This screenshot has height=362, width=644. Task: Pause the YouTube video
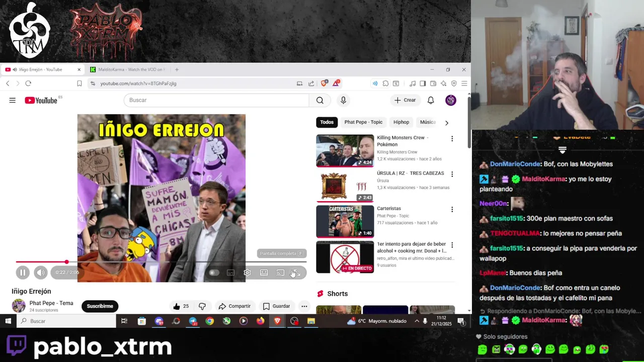click(23, 273)
